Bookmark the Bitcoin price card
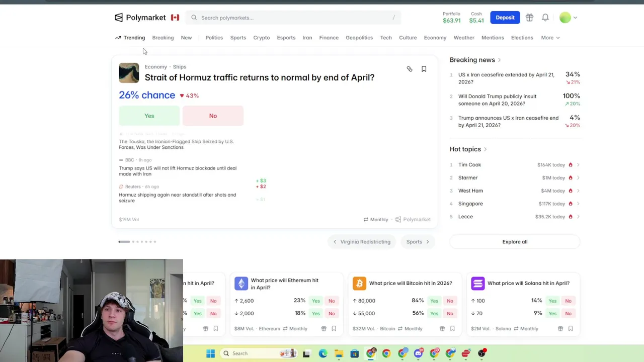This screenshot has width=644, height=362. click(452, 328)
